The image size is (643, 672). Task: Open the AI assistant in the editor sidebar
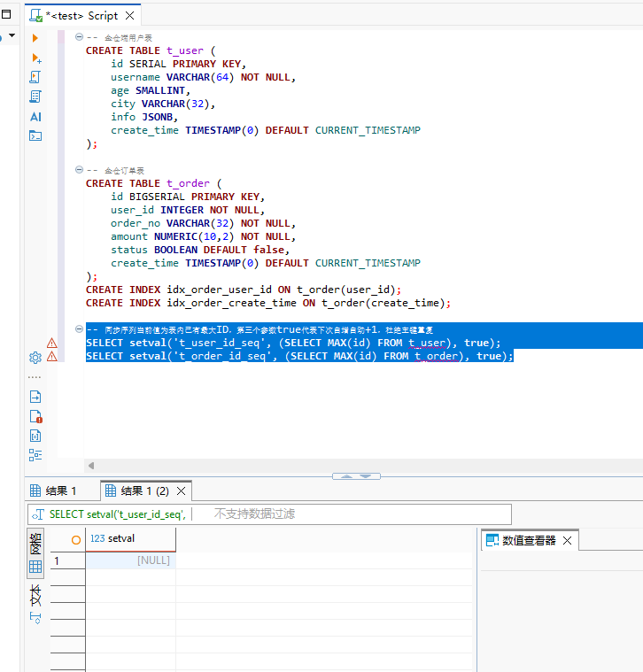point(35,117)
